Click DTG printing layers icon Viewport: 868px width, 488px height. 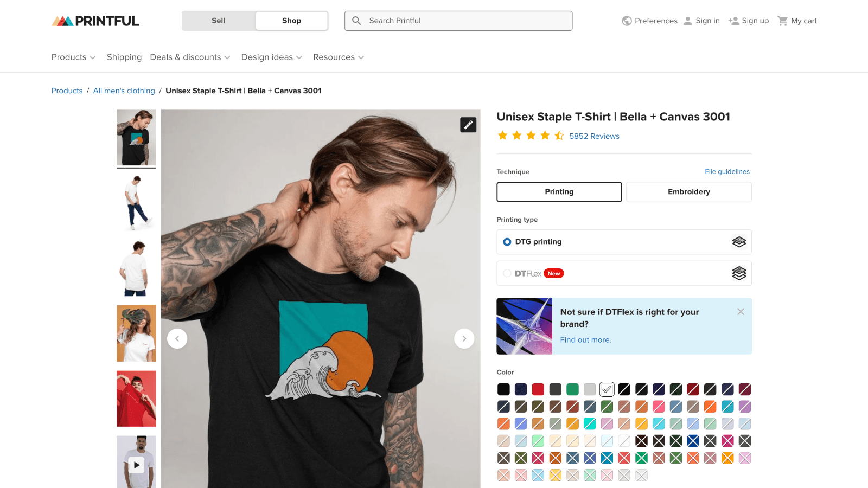click(x=739, y=242)
